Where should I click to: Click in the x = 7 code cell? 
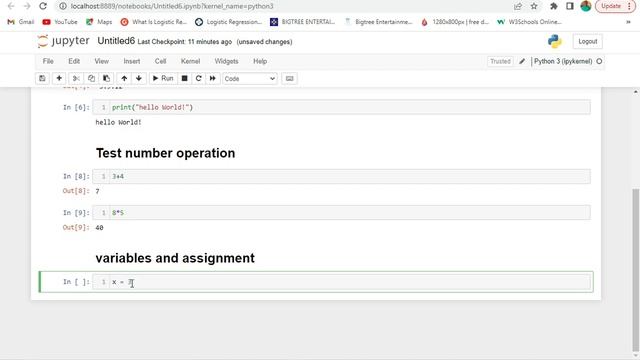click(341, 282)
